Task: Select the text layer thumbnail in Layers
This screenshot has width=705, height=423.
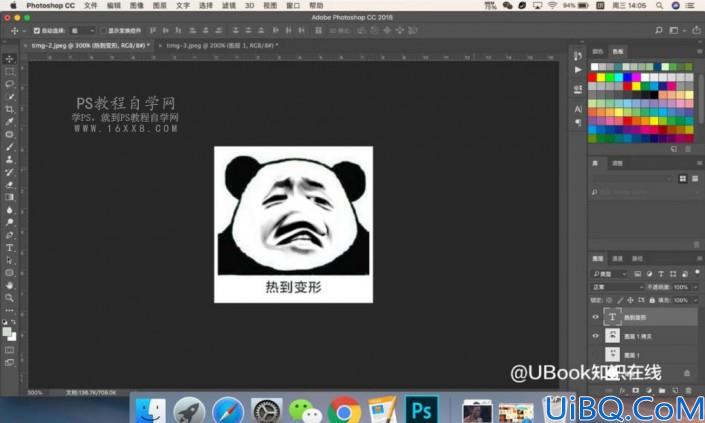Action: click(x=612, y=317)
